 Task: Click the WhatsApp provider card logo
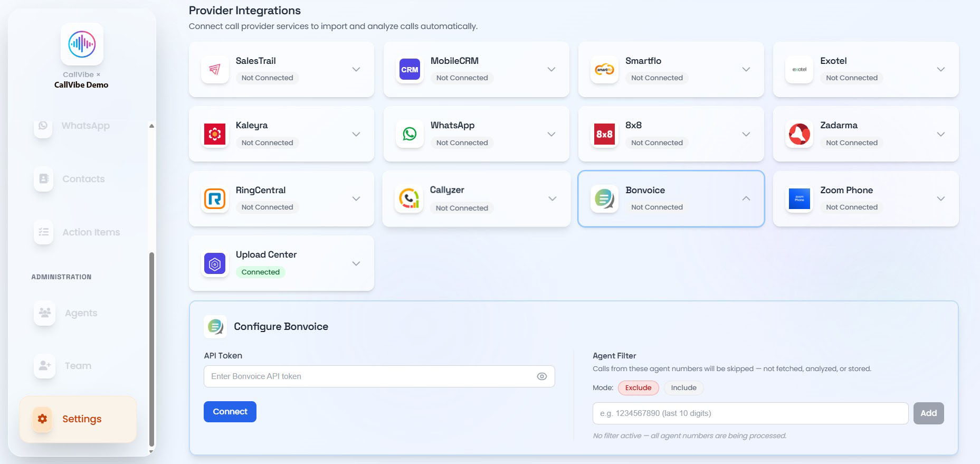pyautogui.click(x=410, y=134)
